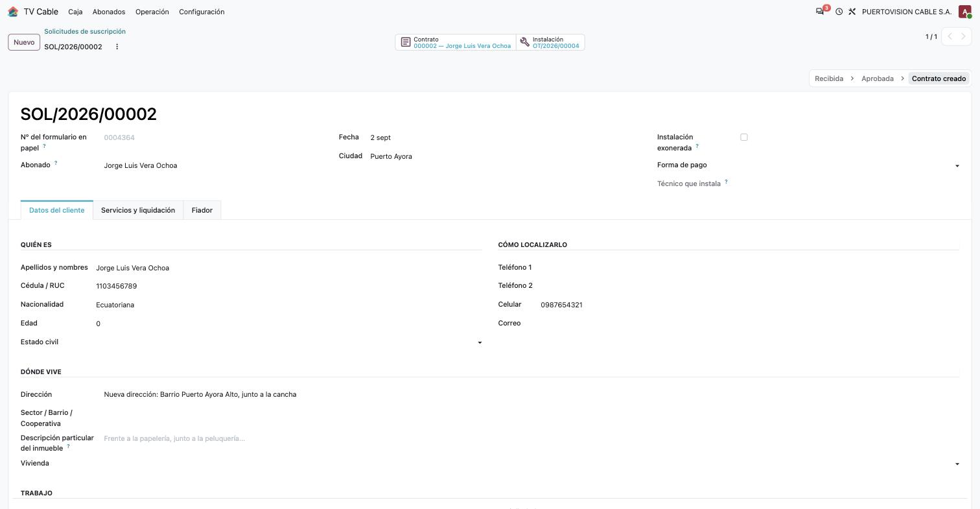Open the Caja menu
980x509 pixels.
pos(75,12)
